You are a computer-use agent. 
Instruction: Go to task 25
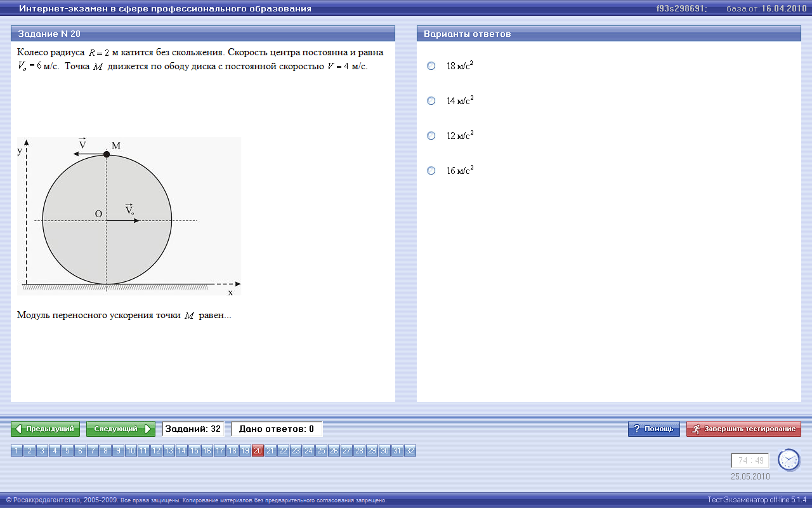click(322, 451)
